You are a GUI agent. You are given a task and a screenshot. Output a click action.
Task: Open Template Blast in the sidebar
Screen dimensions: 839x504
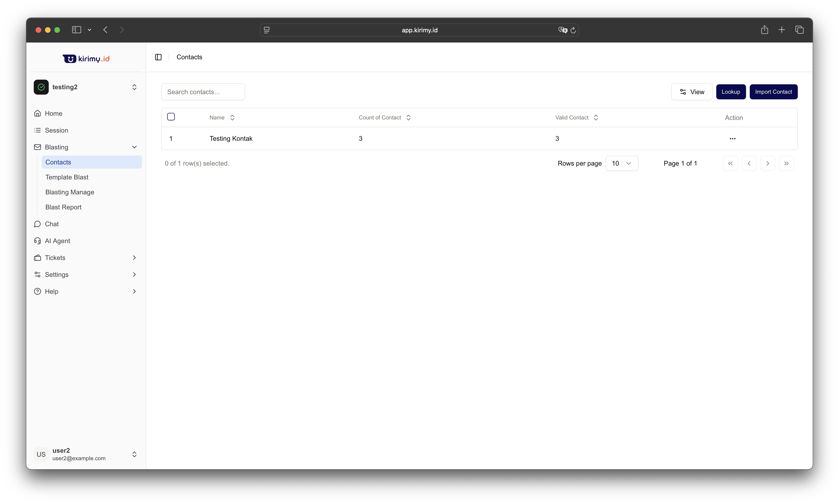tap(67, 177)
